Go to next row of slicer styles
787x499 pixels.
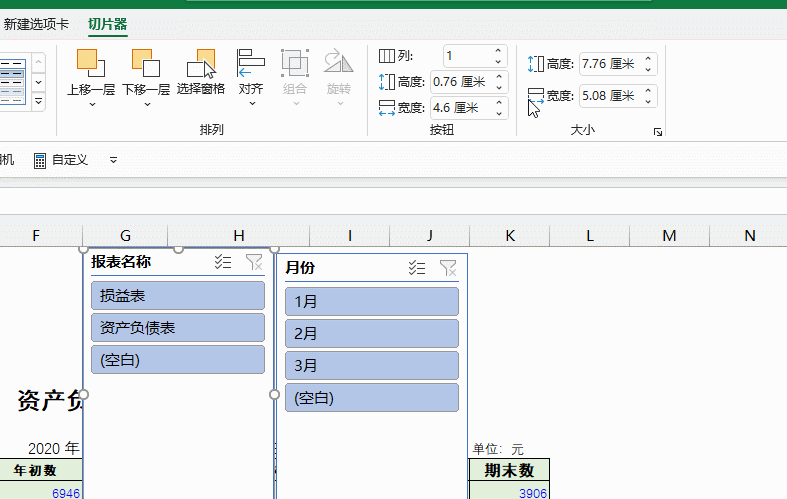(x=39, y=82)
